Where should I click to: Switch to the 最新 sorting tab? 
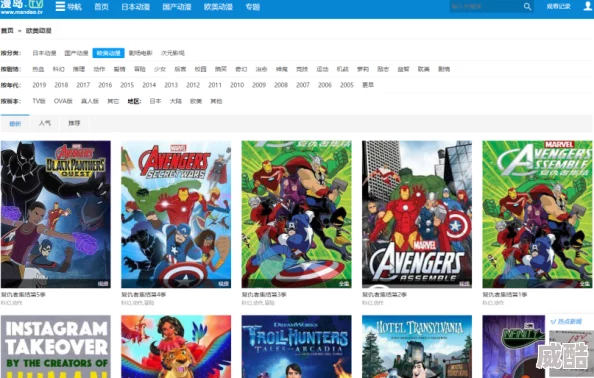click(15, 123)
